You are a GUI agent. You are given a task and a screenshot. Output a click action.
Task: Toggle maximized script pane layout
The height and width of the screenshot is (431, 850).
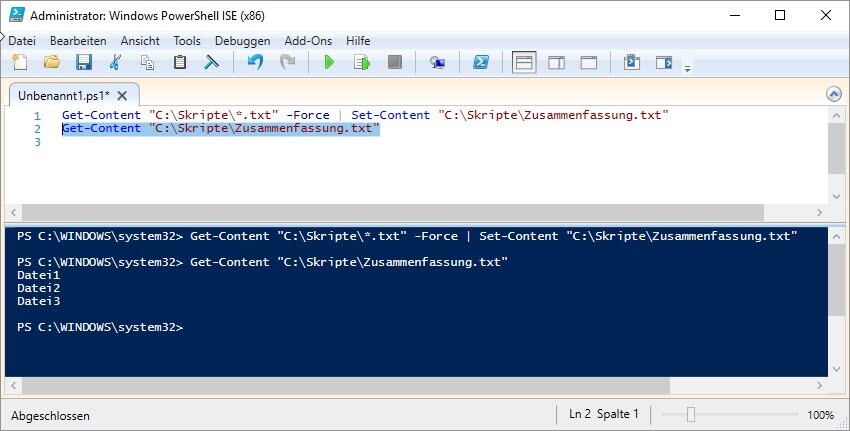tap(589, 63)
